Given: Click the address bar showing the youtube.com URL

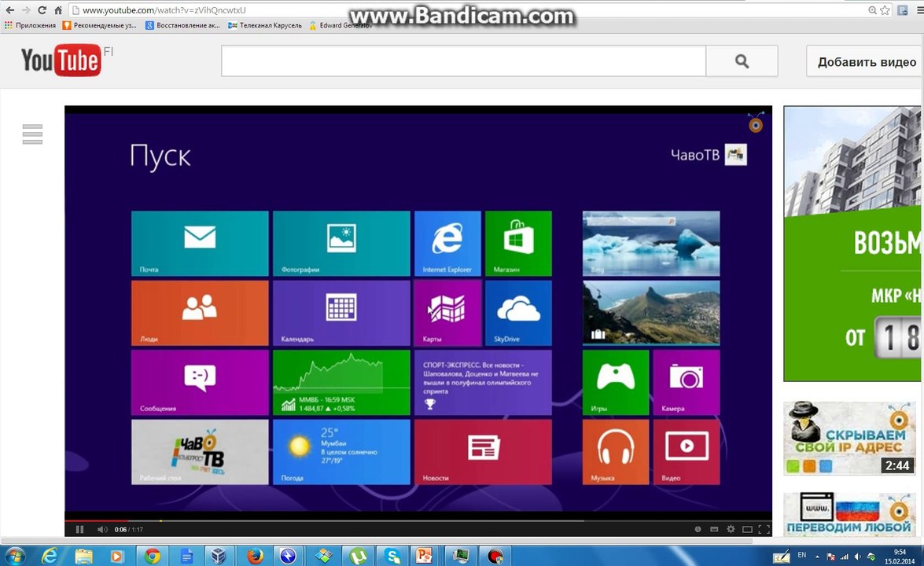Looking at the screenshot, I should coord(466,10).
